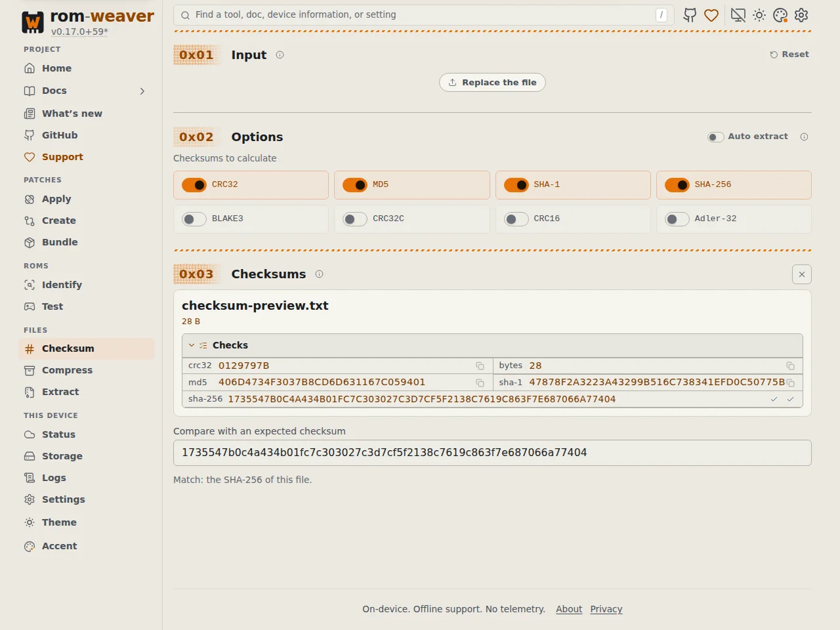
Task: Turn on the Auto extract toggle
Action: pyautogui.click(x=715, y=137)
